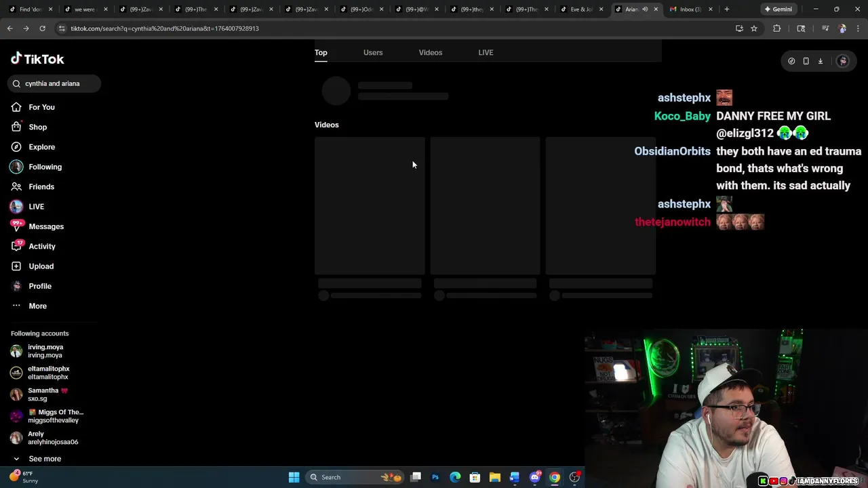
Task: Open the Gemini button in Chrome
Action: pos(778,9)
